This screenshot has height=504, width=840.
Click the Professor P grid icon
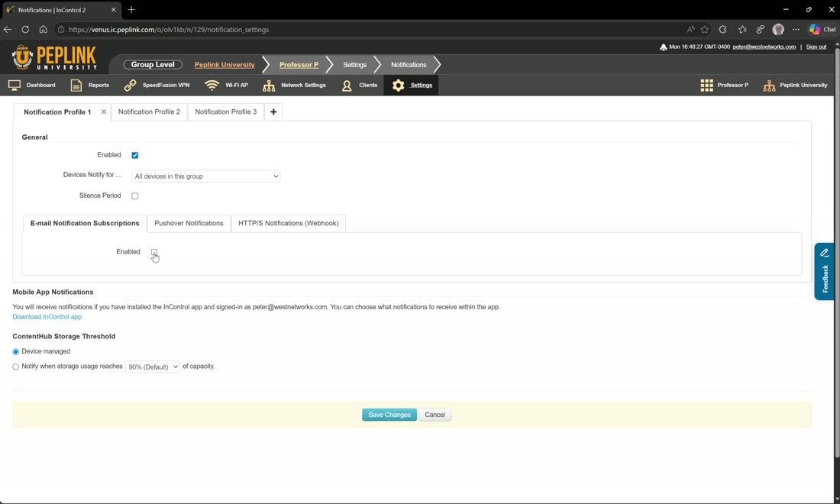click(706, 86)
